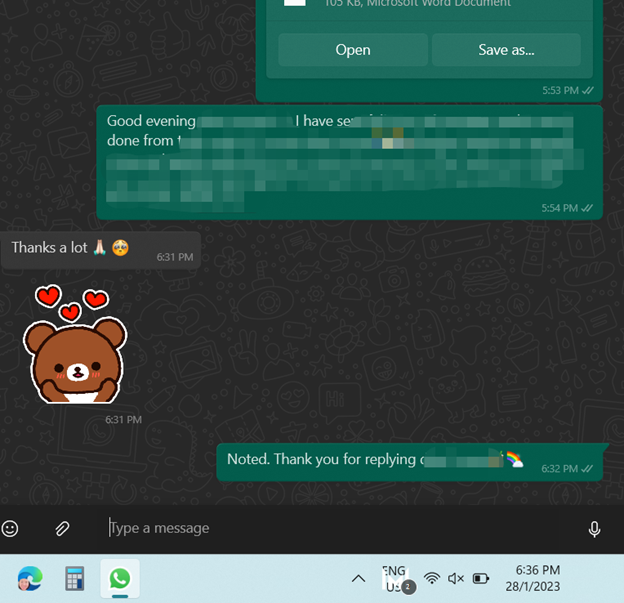This screenshot has height=603, width=624.
Task: Select the "Noted. Thank you for replying" message
Action: click(x=410, y=461)
